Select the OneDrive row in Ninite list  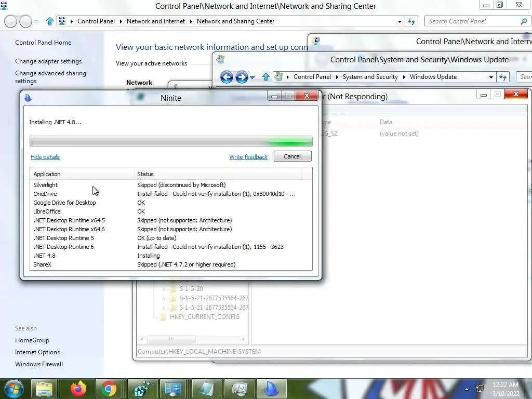[x=171, y=194]
